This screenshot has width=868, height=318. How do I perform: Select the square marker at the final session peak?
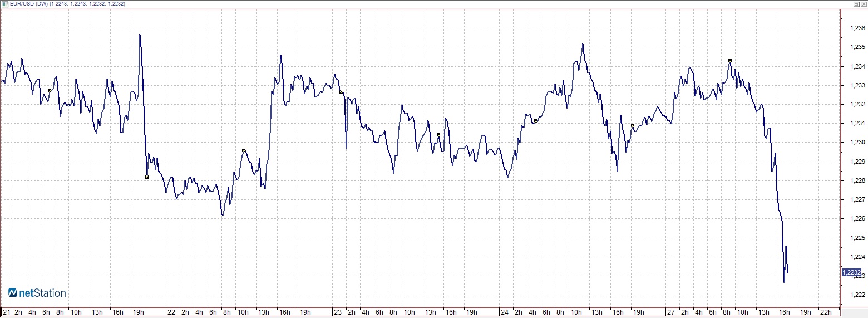[x=730, y=61]
